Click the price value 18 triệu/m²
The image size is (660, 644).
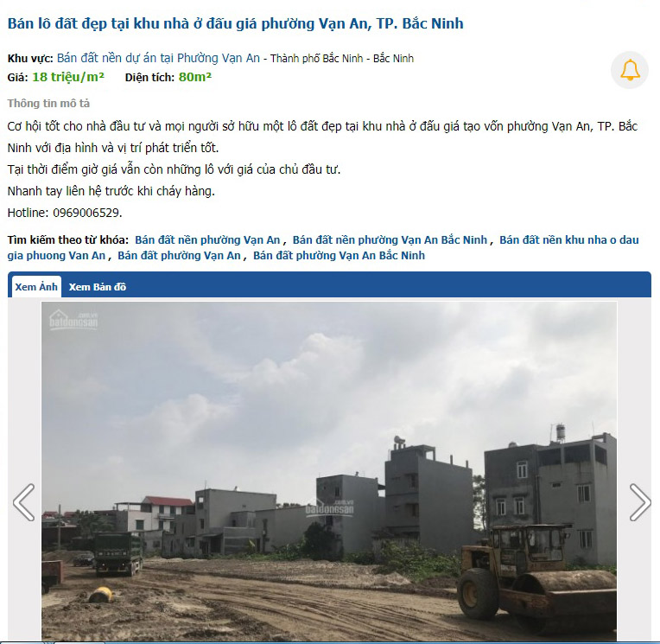[68, 77]
